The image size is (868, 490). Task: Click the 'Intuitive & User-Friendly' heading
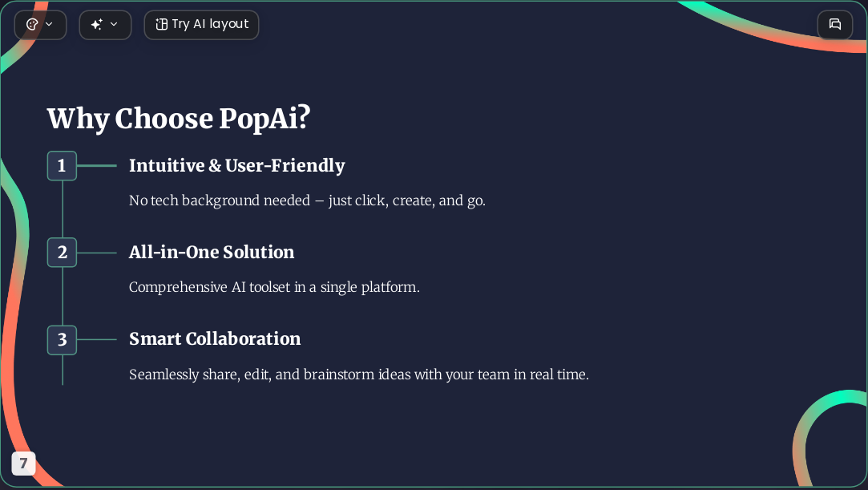(x=237, y=165)
